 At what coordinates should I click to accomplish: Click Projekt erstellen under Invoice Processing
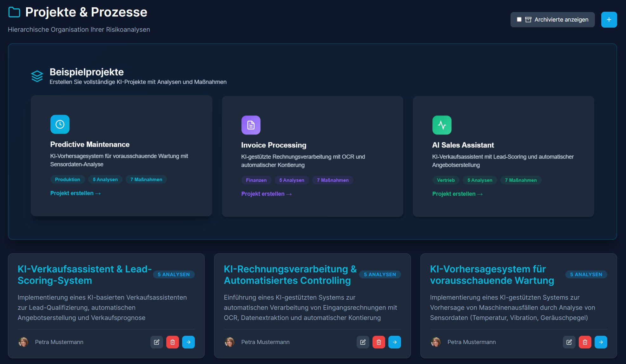pos(266,194)
